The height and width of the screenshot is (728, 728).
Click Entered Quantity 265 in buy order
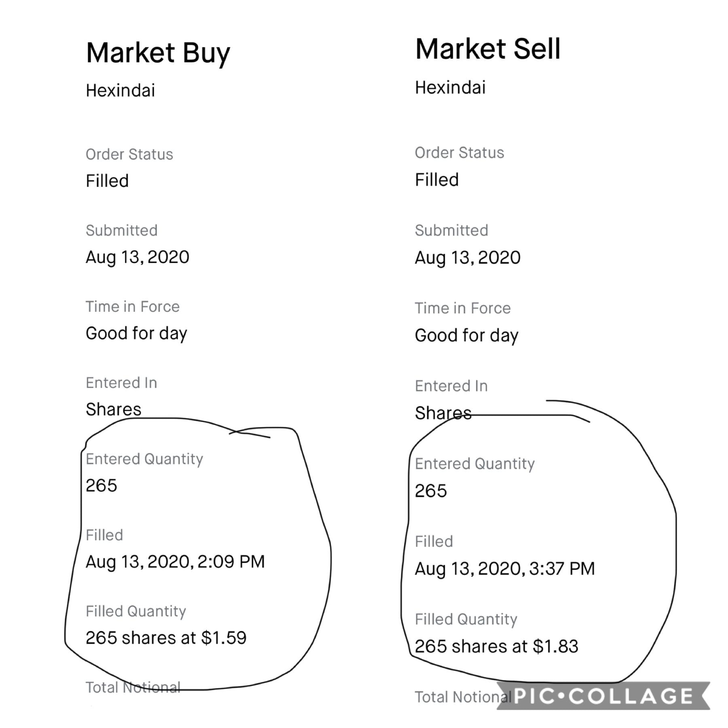[101, 485]
